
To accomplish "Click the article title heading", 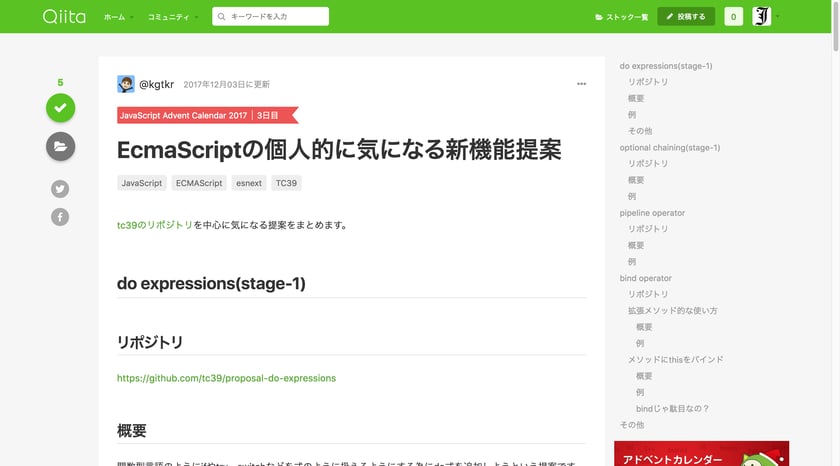I will pyautogui.click(x=339, y=150).
